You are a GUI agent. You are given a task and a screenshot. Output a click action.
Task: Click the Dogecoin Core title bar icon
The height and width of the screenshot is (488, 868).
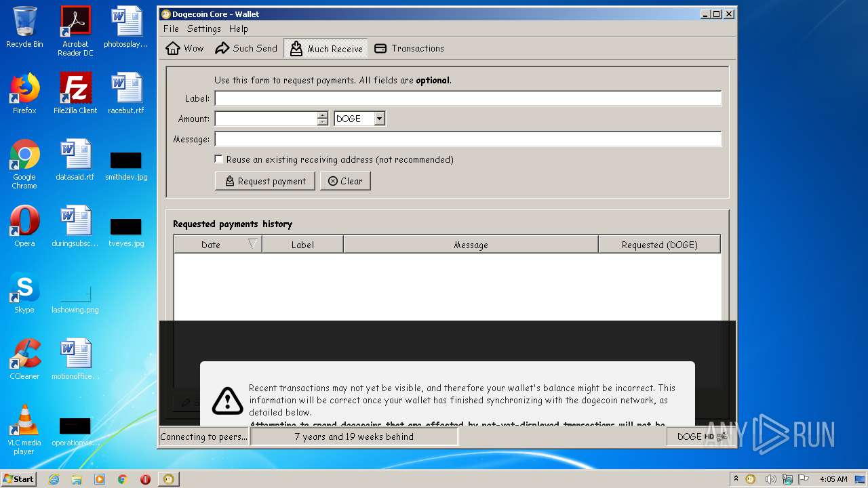pos(165,14)
